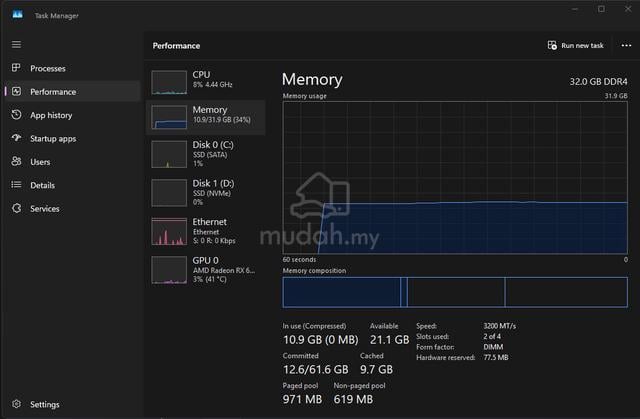Screen dimensions: 640x419
Task: Select the Ethernet network graph
Action: click(169, 231)
